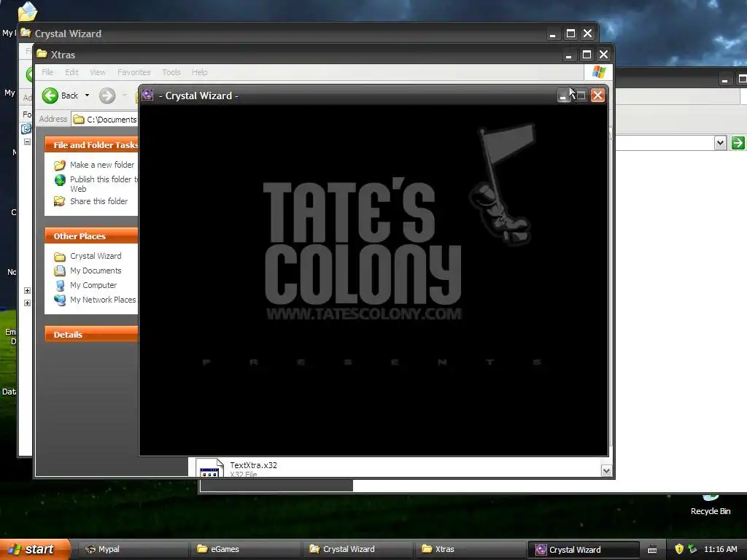Maximize the Xtras explorer window
This screenshot has height=560, width=747.
tap(587, 55)
